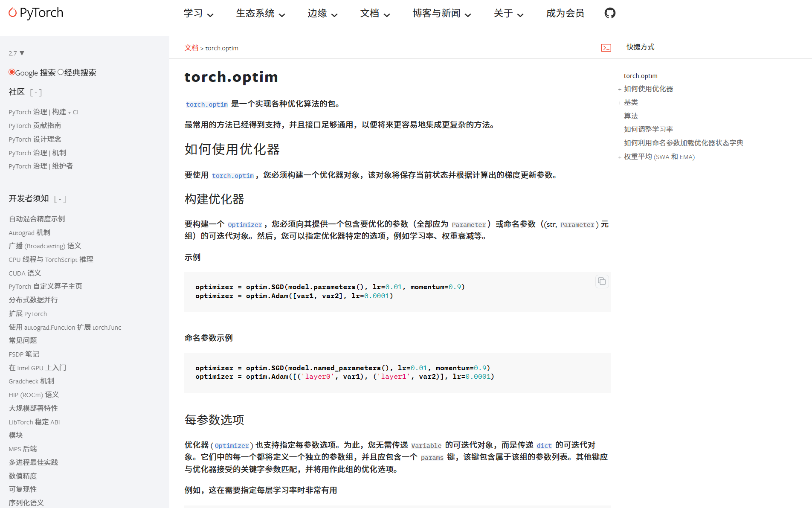Screen dimensions: 812x508
Task: Open PyTorch 贡献指南 in sidebar
Action: click(35, 125)
